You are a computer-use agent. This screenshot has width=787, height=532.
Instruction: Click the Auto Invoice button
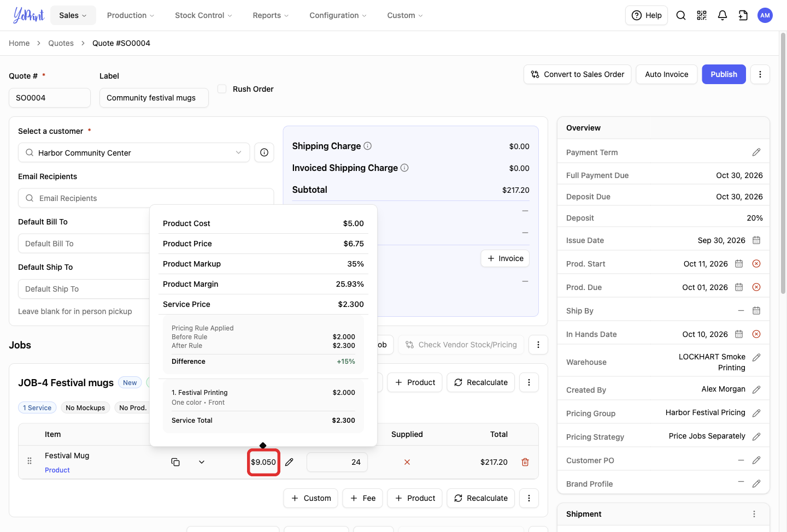[x=667, y=74]
